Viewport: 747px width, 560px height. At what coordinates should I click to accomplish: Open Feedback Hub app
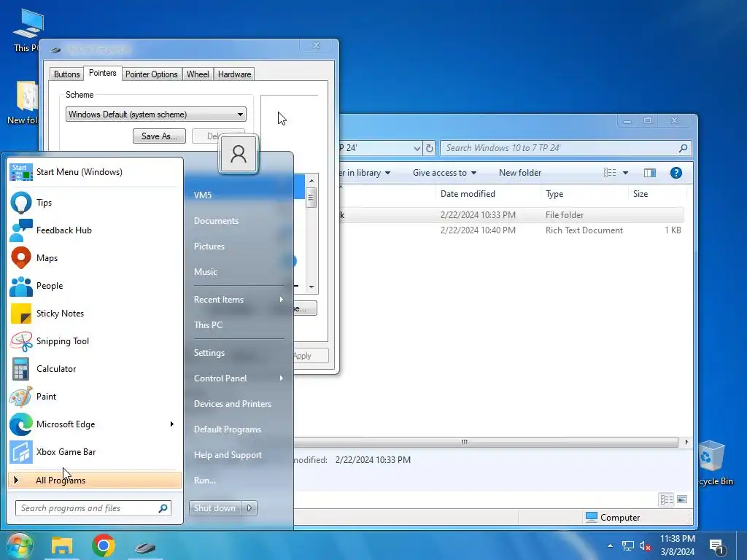point(21,230)
